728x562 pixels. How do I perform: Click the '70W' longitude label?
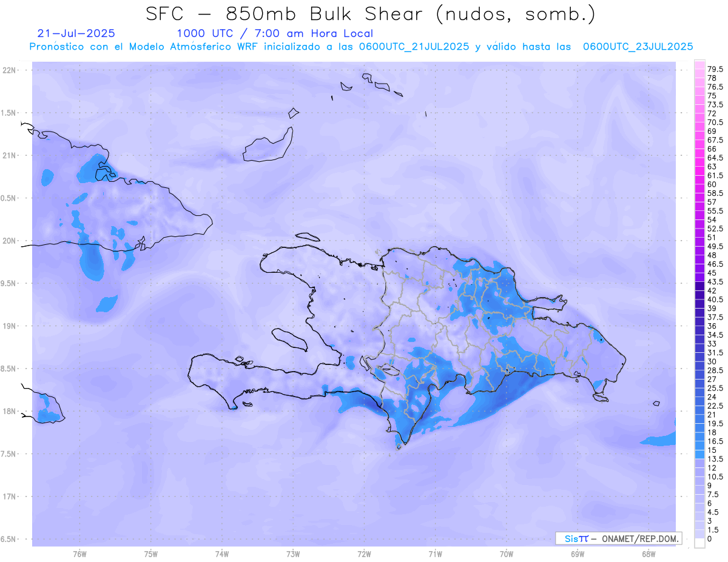[507, 555]
